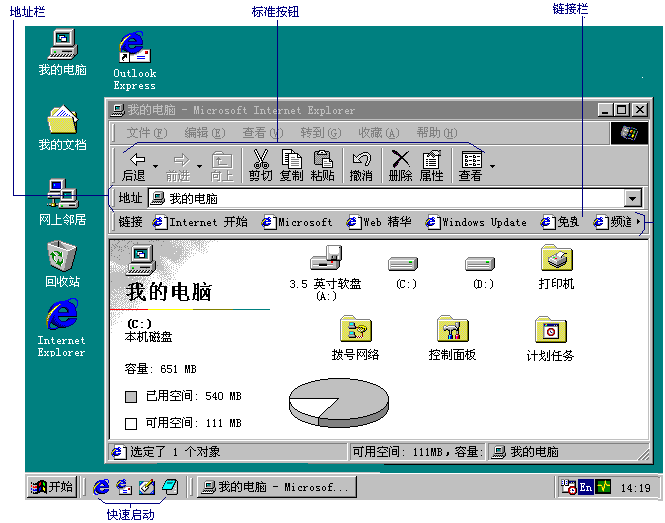Select the Internet Explorer desktop icon
Viewport: 665px width, 523px height.
62,314
